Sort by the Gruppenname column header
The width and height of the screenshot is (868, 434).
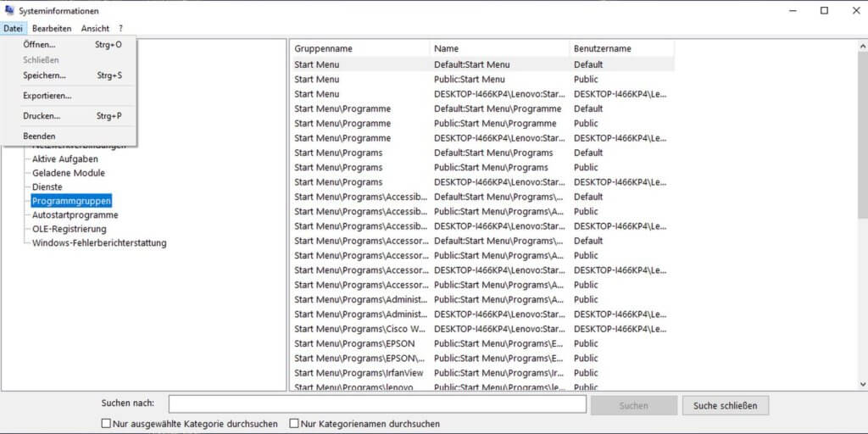pos(359,48)
